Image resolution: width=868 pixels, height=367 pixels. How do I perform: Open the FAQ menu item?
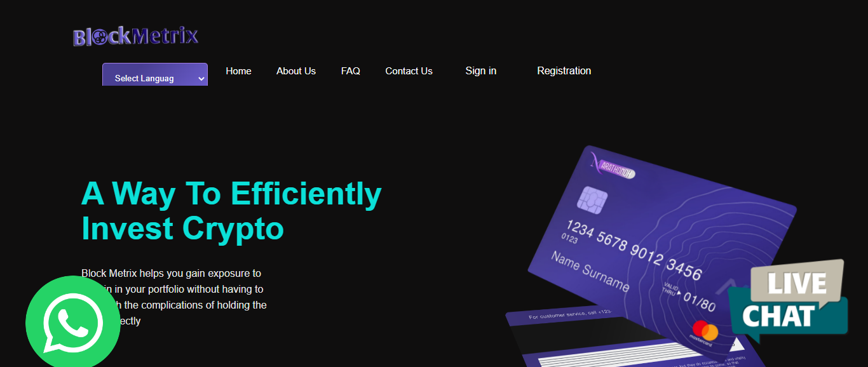[x=351, y=71]
